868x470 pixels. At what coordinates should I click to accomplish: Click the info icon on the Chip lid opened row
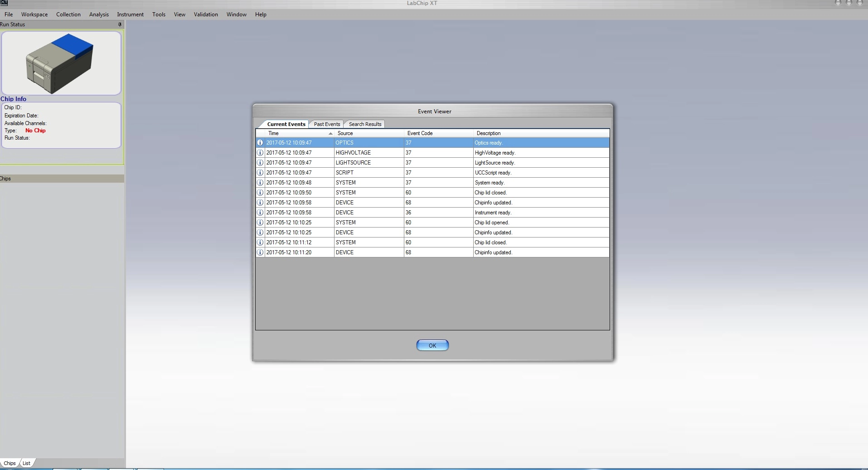click(x=260, y=223)
